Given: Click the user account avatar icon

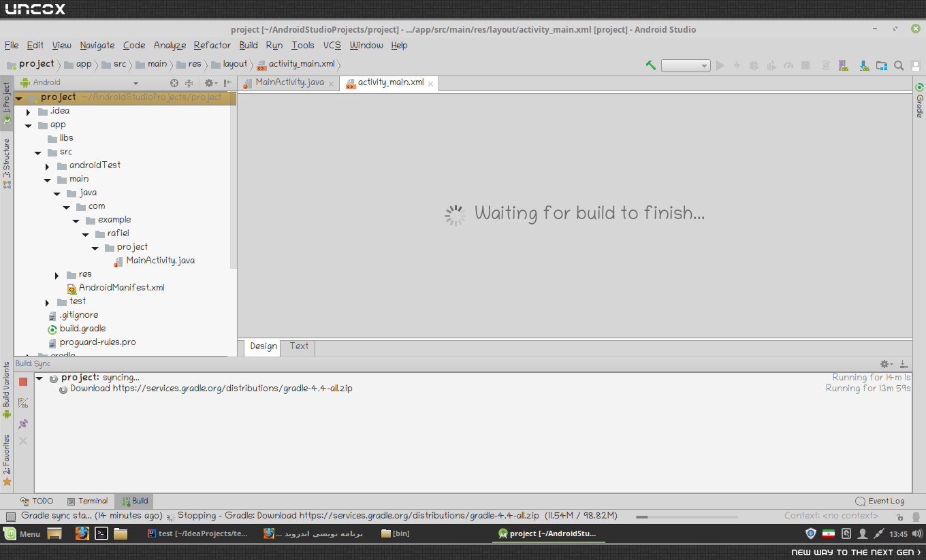Looking at the screenshot, I should 916,65.
